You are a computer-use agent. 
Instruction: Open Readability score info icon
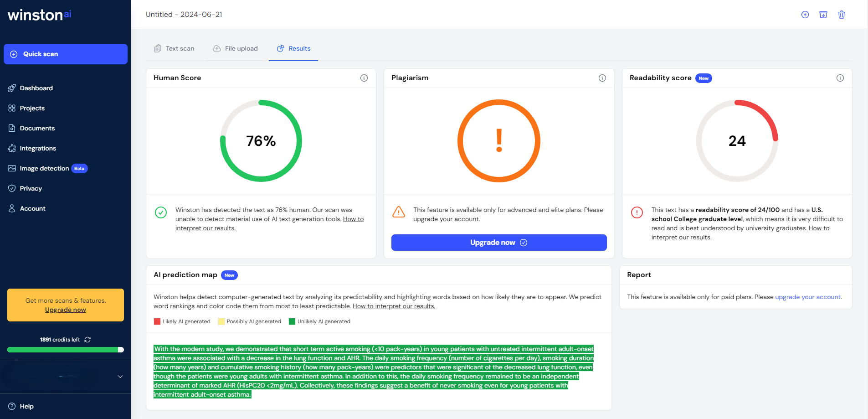(x=840, y=78)
